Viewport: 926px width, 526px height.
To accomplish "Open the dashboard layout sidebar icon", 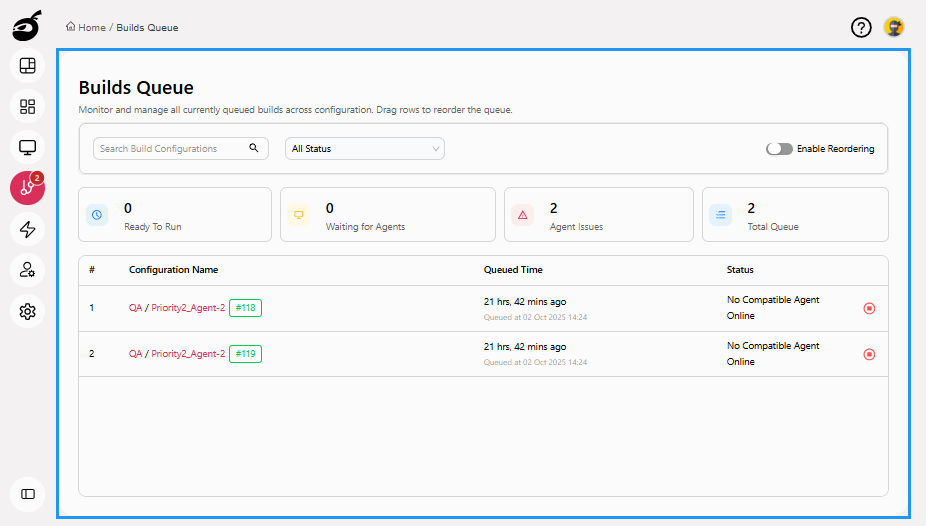I will [28, 66].
